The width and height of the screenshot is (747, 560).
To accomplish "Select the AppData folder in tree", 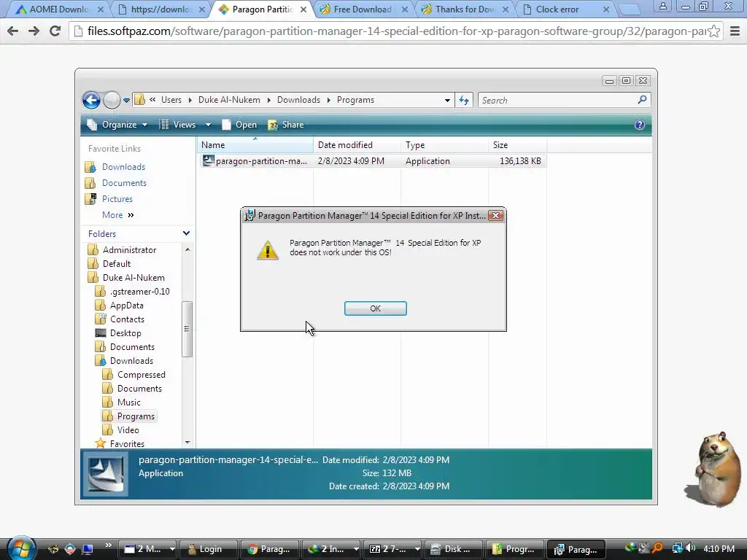I will (126, 306).
